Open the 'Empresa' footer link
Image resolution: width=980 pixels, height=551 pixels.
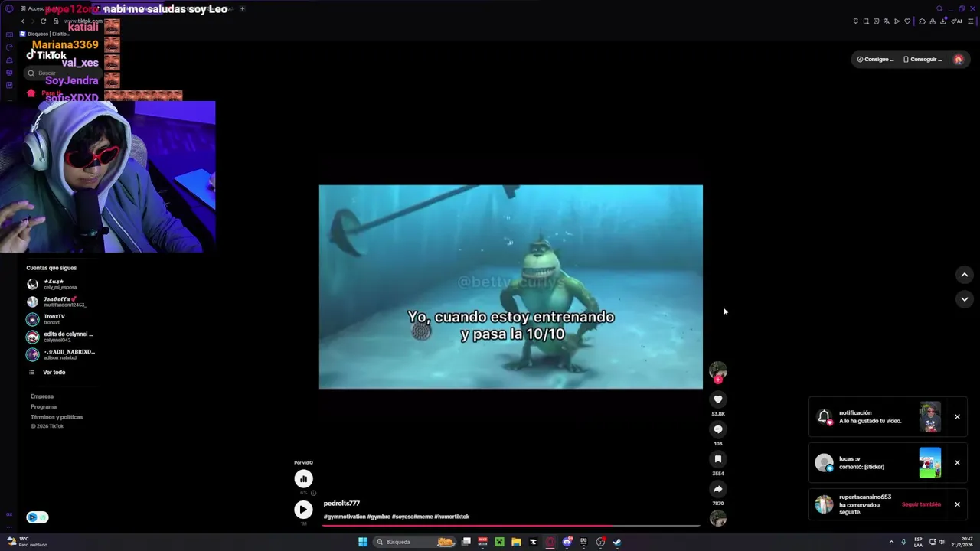pos(42,396)
